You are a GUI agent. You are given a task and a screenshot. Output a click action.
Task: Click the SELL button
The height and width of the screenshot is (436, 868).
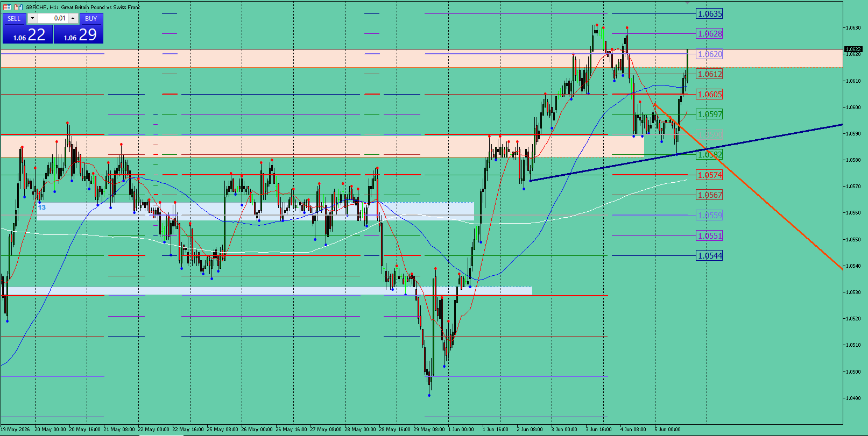(x=14, y=18)
